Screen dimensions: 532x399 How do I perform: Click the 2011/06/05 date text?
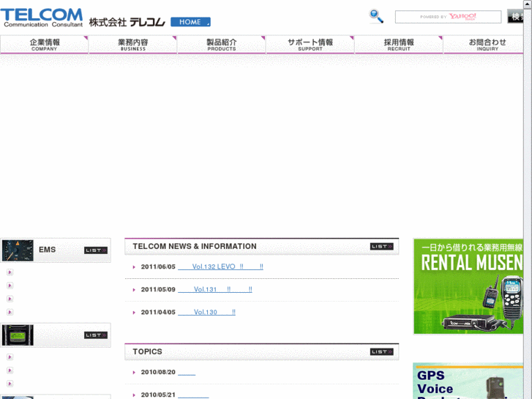pyautogui.click(x=158, y=267)
